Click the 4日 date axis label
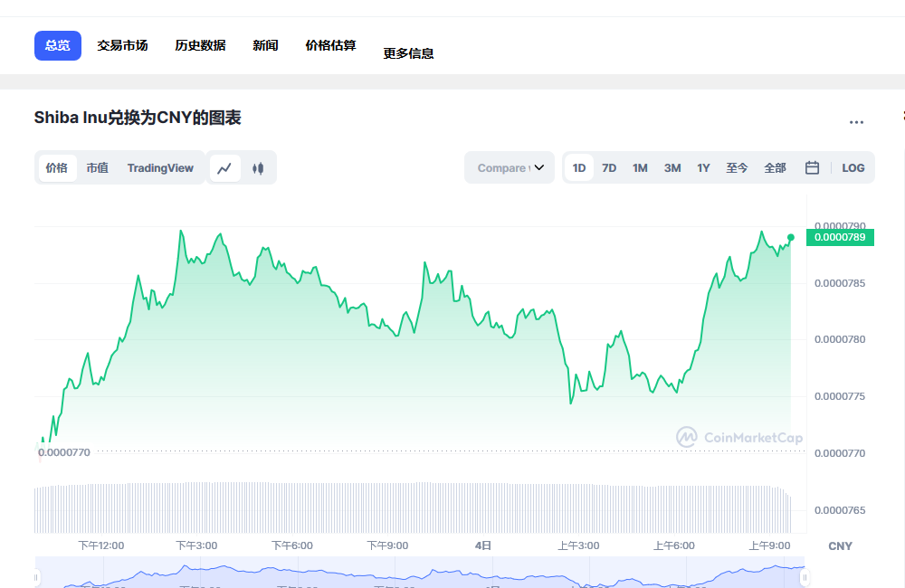The image size is (905, 588). pos(483,545)
